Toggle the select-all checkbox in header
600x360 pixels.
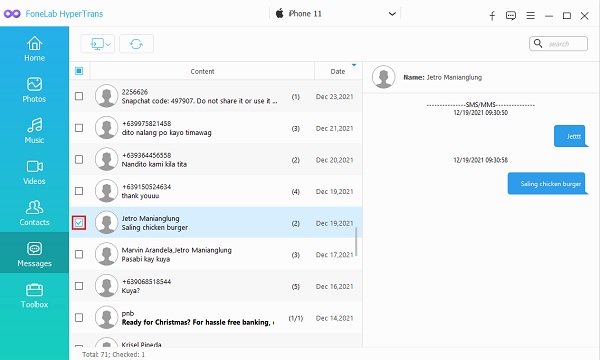point(79,71)
